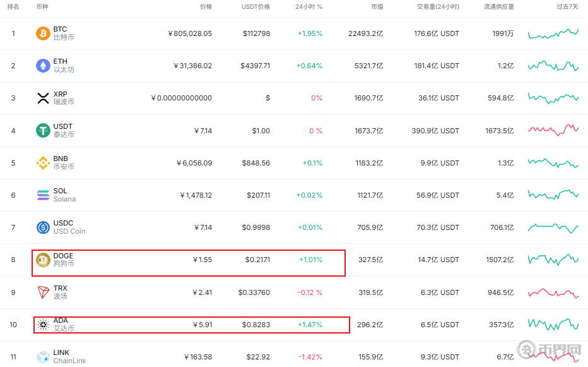Open the ETH 以太坊 name link
Screen dimensions: 588x367
pyautogui.click(x=63, y=66)
